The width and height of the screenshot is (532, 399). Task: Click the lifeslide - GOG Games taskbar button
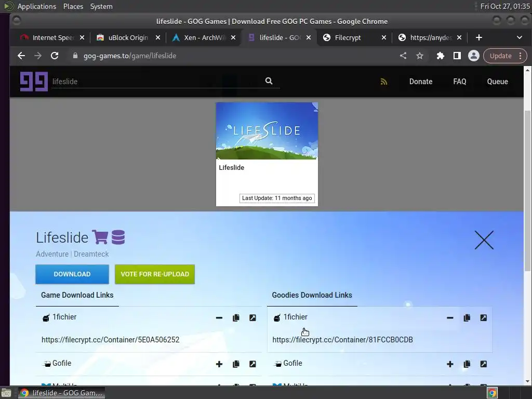tap(61, 393)
